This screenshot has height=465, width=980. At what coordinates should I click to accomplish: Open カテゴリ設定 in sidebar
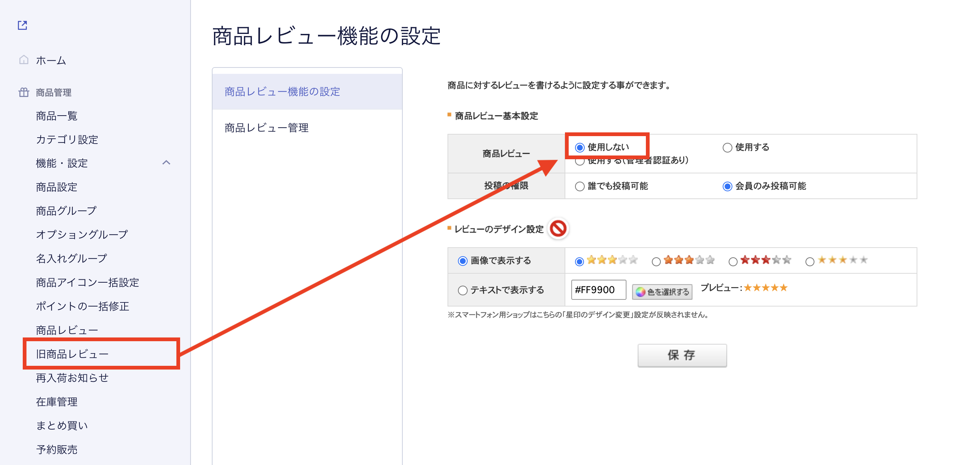click(x=67, y=139)
